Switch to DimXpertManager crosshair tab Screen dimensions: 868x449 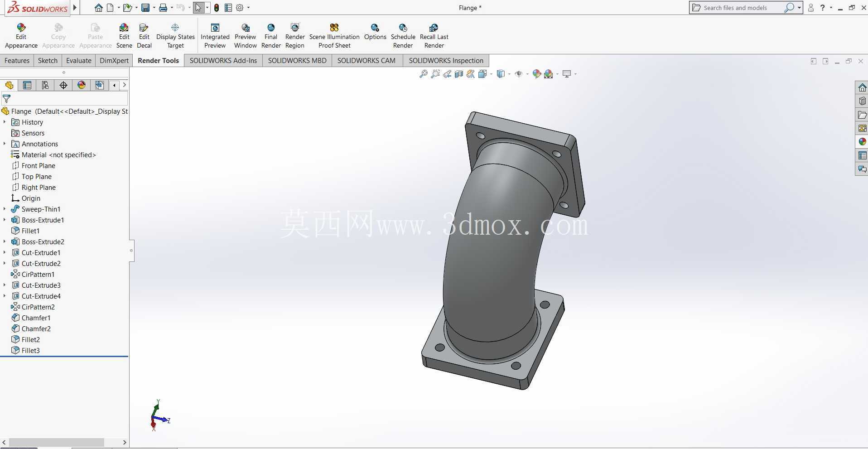click(63, 85)
